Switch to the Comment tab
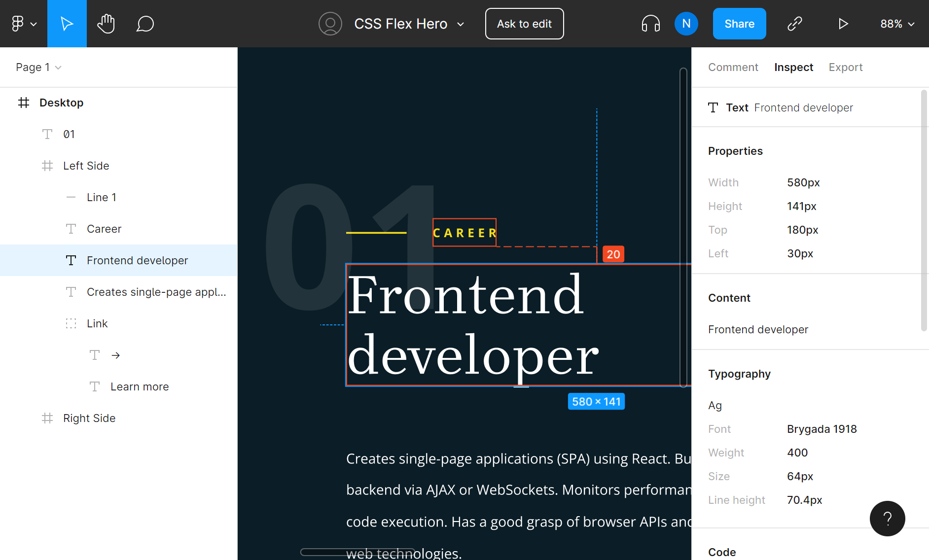The height and width of the screenshot is (560, 929). click(x=733, y=68)
